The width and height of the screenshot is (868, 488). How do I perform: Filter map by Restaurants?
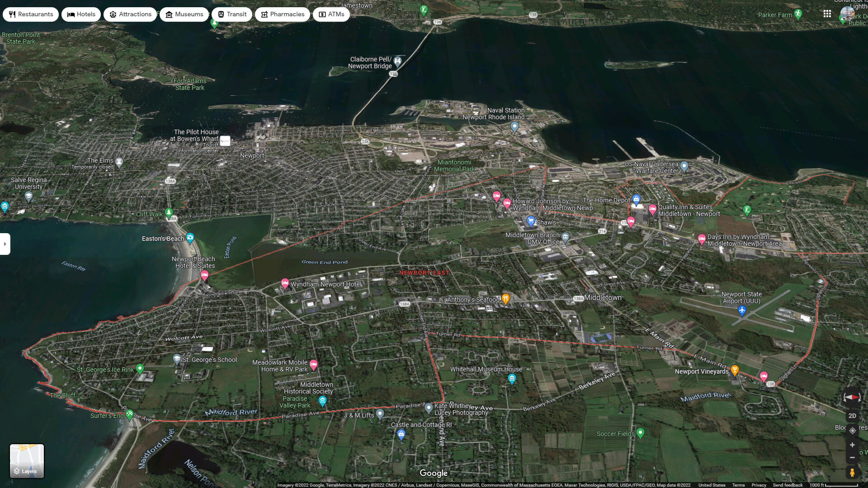[x=31, y=14]
